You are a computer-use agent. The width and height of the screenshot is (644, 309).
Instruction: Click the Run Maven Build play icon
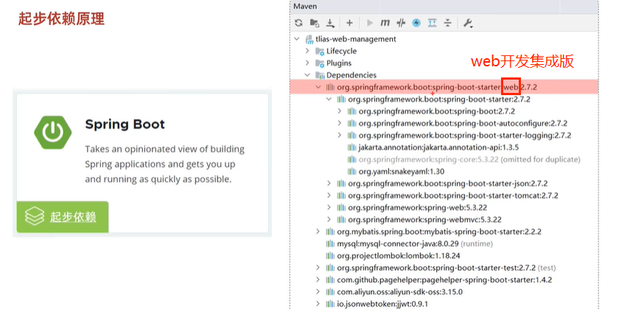point(370,23)
